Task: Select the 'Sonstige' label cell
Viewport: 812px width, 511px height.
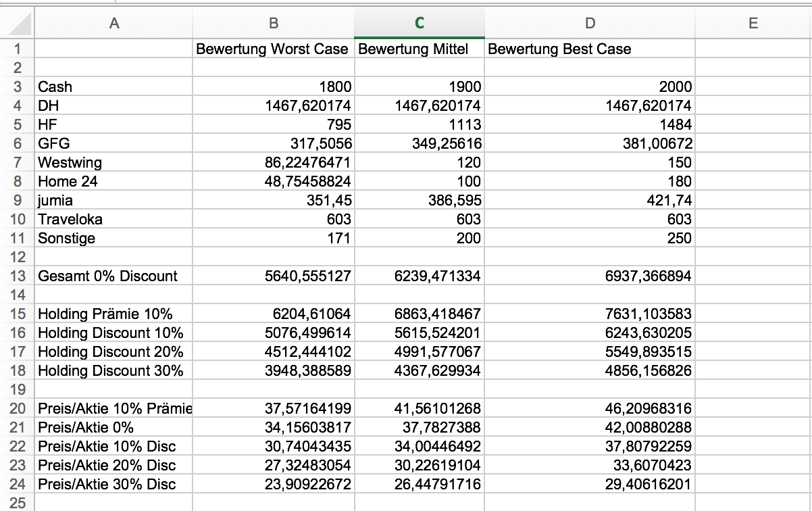Action: [113, 238]
